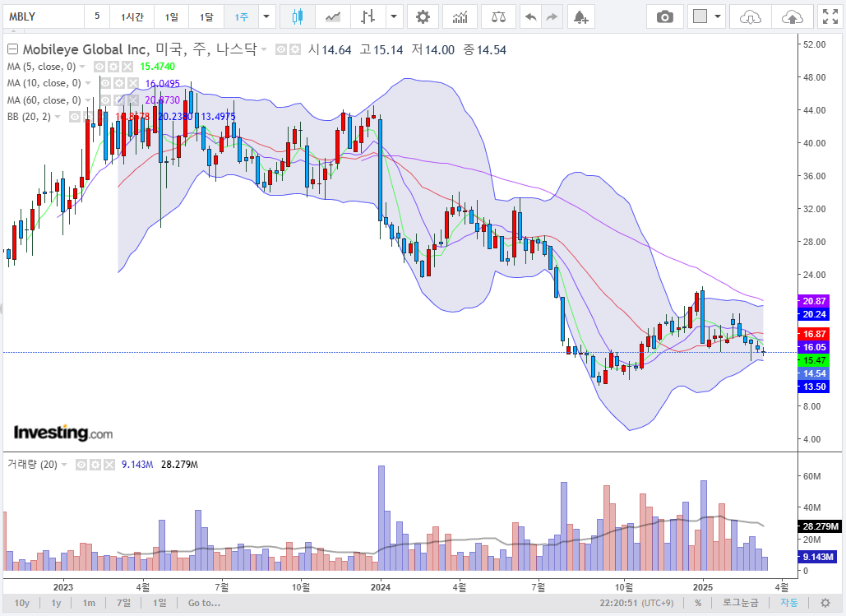Viewport: 846px width, 616px height.
Task: Expand Mobileye symbol title dropdown arrow
Action: coord(264,49)
